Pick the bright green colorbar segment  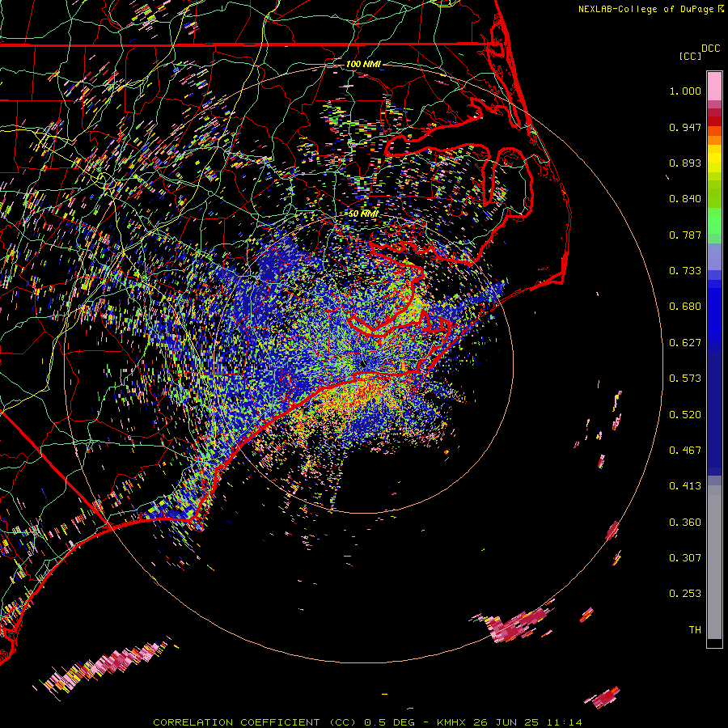click(714, 221)
